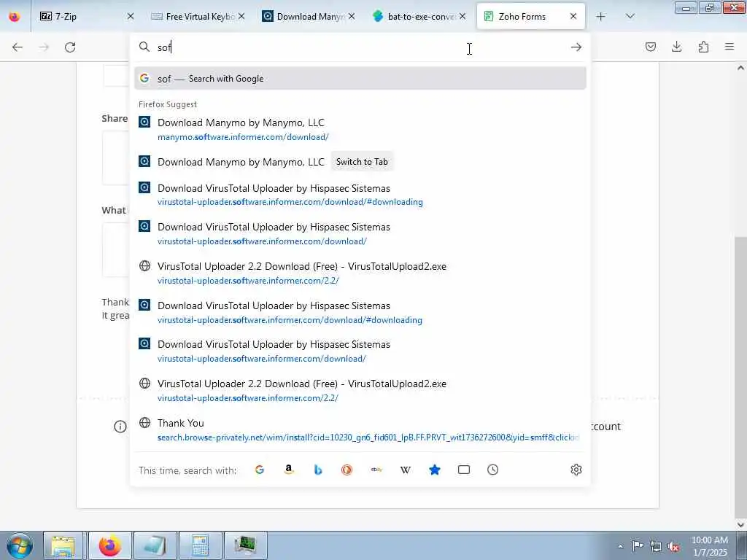747x560 pixels.
Task: Open the taskbar clock and date
Action: point(710,546)
